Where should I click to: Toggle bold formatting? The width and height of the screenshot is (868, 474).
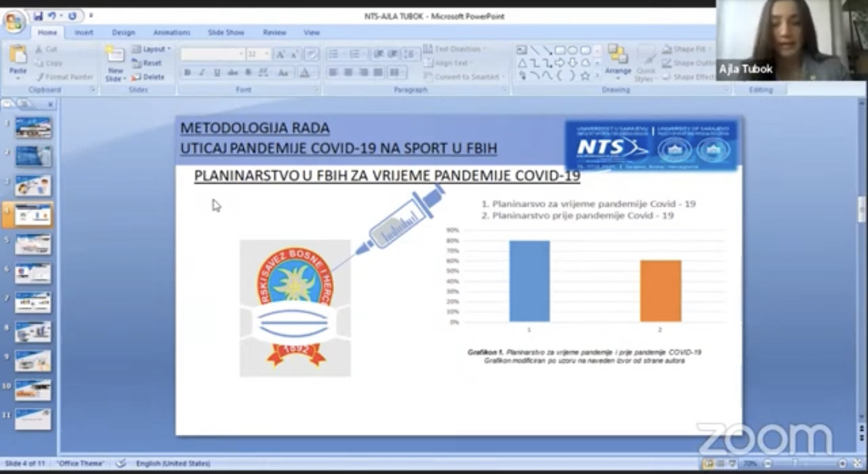point(187,73)
